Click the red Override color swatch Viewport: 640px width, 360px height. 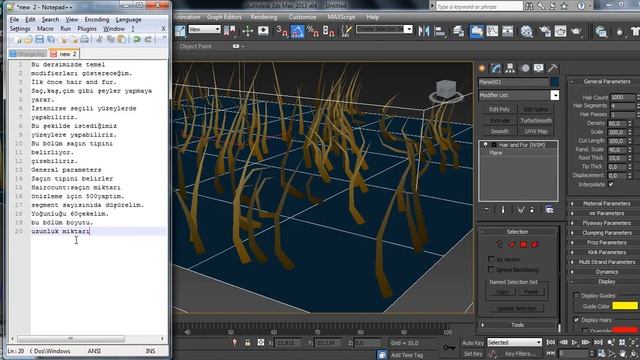point(625,329)
